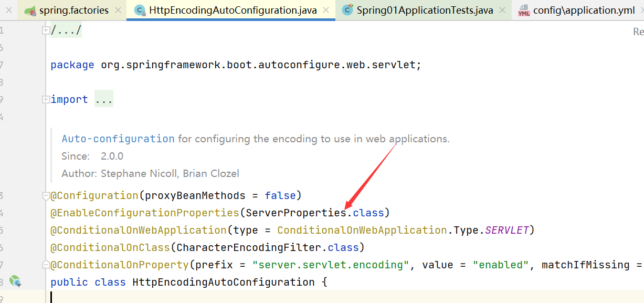The image size is (644, 303).
Task: Open the config\application.yml tab
Action: click(584, 11)
